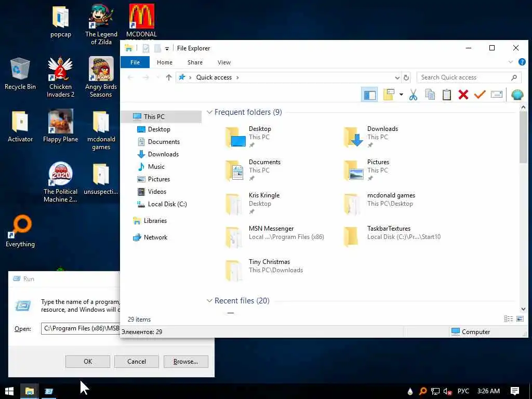Open the unsuspecti... desktop folder
The width and height of the screenshot is (532, 399).
click(x=101, y=179)
